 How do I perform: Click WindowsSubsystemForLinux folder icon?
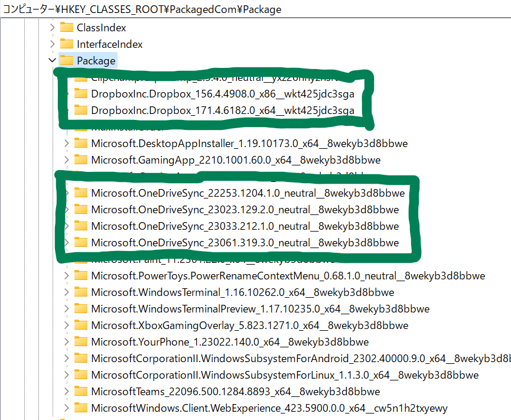(81, 375)
